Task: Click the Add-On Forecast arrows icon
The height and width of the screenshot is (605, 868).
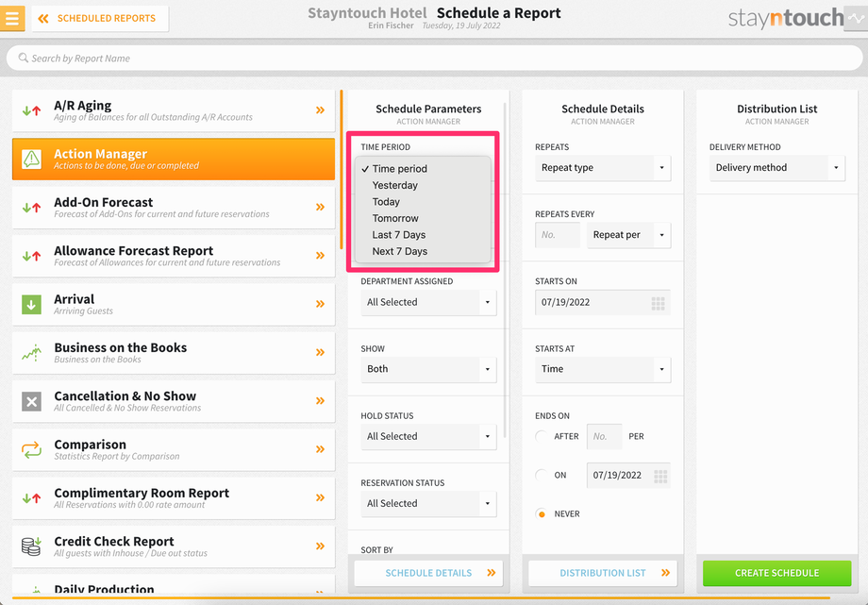Action: 31,208
